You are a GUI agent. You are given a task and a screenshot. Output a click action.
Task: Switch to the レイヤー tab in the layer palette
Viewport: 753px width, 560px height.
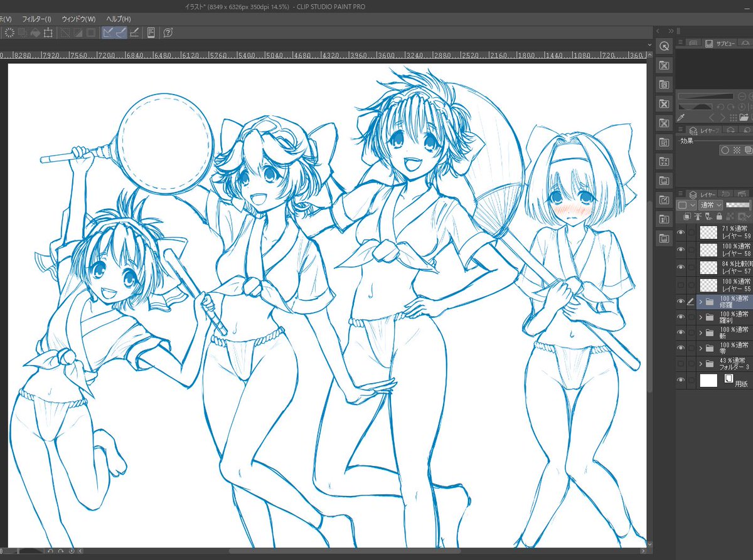tap(702, 194)
